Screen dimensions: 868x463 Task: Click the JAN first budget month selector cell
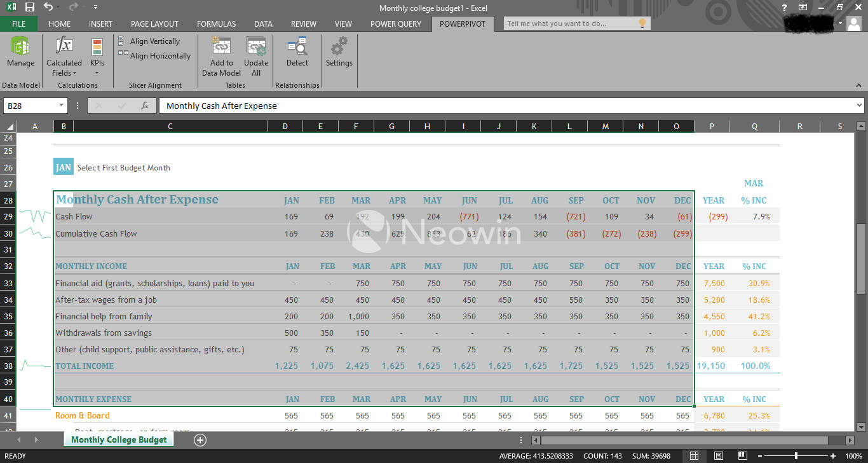point(64,167)
